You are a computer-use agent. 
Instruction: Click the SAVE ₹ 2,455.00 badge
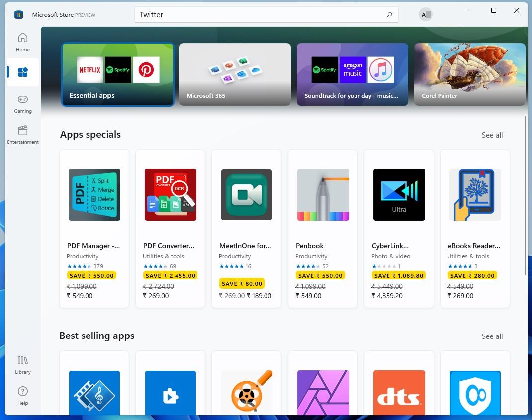[x=171, y=275]
